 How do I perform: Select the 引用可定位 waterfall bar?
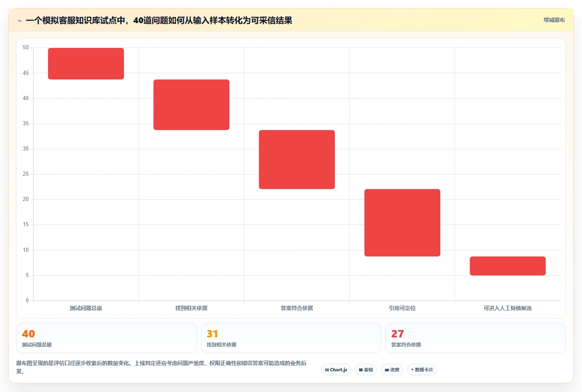coord(402,223)
